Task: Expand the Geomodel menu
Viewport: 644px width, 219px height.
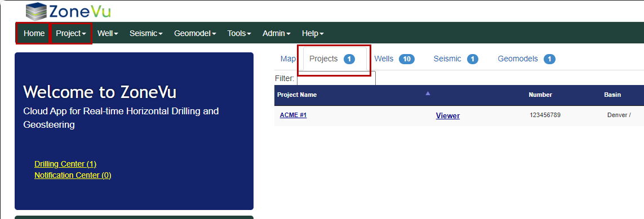Action: click(x=195, y=33)
